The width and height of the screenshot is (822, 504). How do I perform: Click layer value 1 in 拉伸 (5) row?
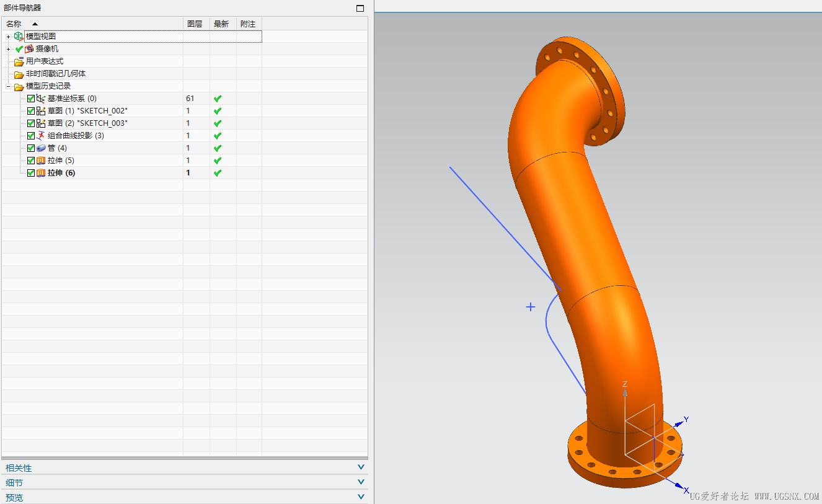188,161
